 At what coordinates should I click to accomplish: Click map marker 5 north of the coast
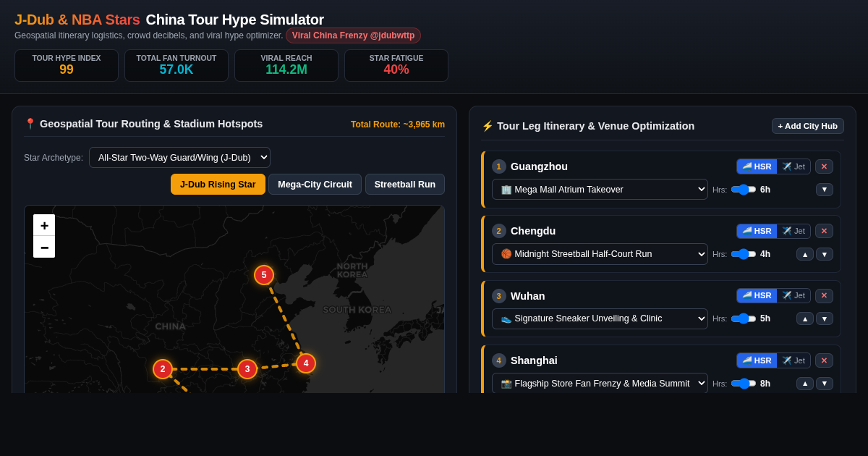(264, 275)
